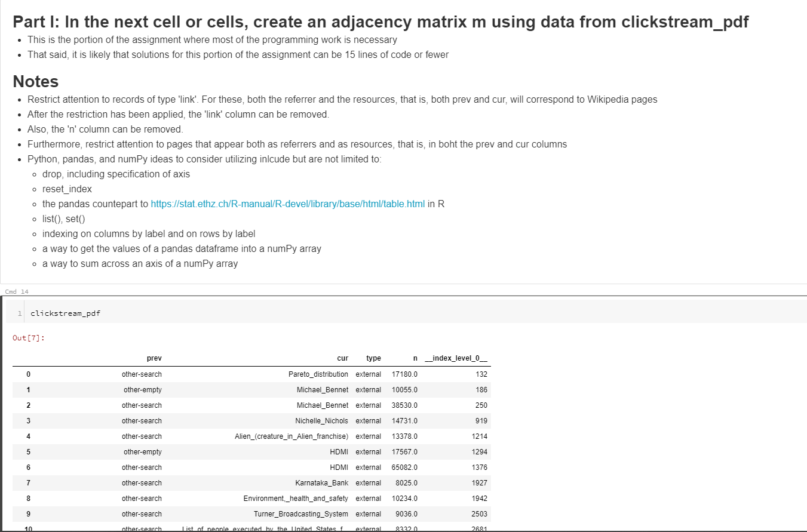This screenshot has height=532, width=807.
Task: Click the index value 1927
Action: 480,483
